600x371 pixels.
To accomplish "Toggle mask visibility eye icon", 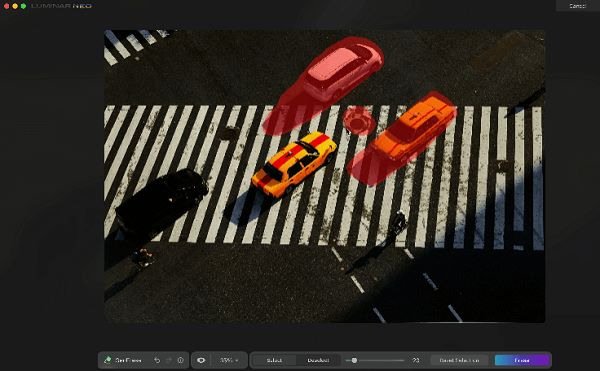I will [x=201, y=360].
